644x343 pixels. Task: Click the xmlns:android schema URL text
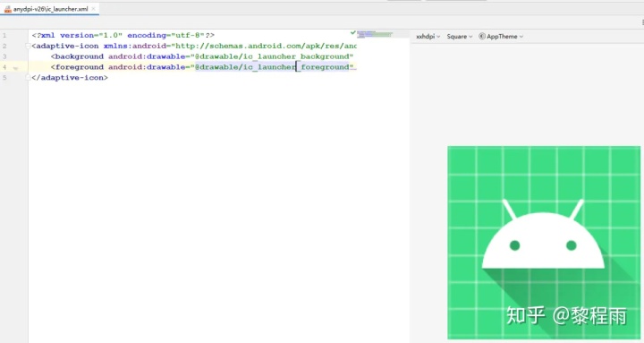[267, 46]
